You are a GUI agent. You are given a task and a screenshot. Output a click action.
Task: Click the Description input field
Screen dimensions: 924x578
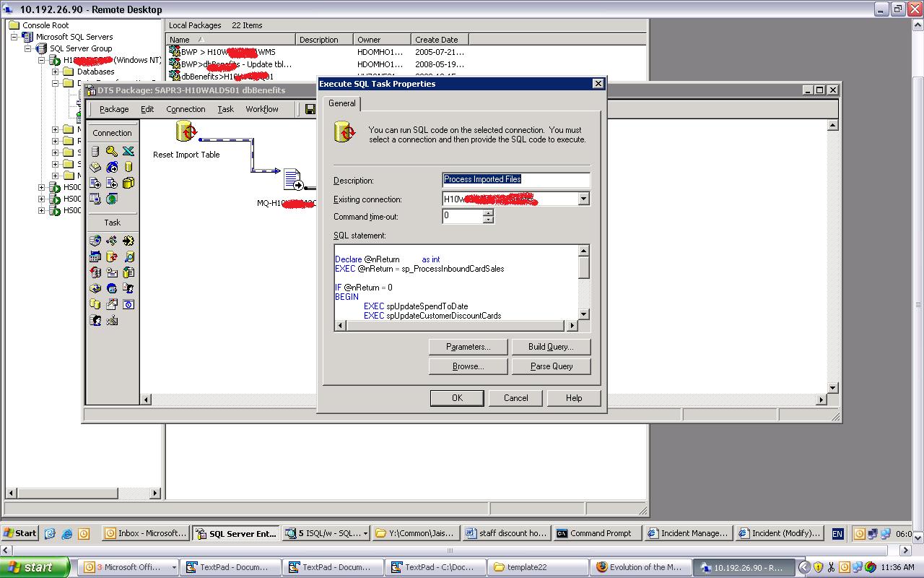[516, 179]
